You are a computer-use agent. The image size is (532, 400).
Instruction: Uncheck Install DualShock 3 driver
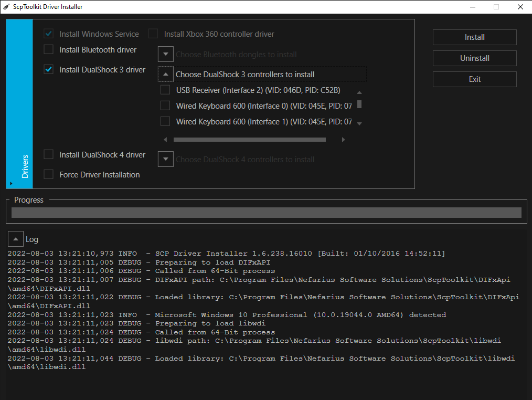click(x=48, y=70)
